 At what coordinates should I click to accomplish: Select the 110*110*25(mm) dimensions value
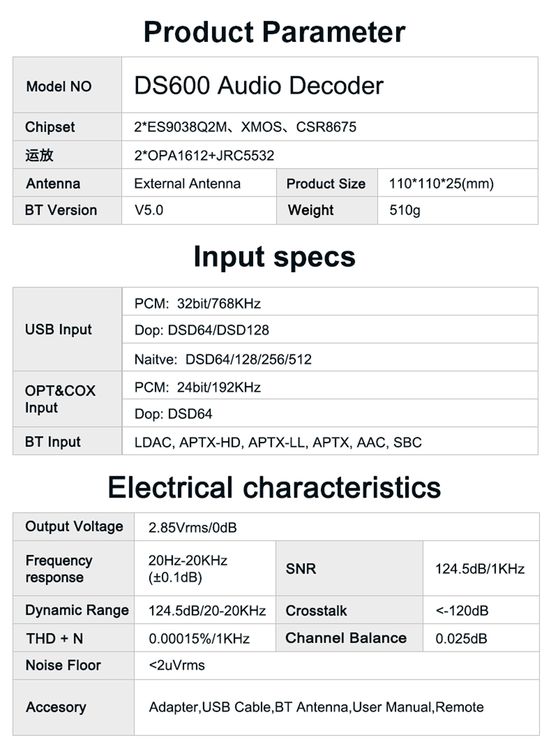pyautogui.click(x=441, y=183)
